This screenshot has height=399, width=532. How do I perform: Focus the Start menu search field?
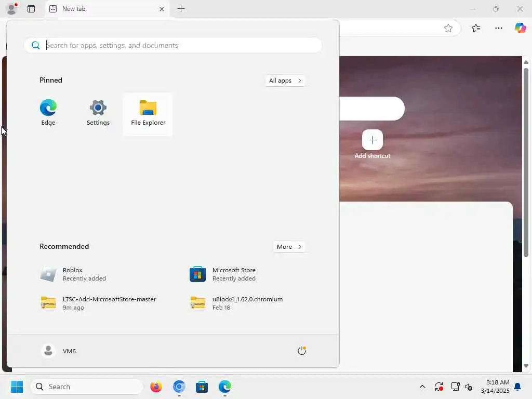tap(173, 45)
